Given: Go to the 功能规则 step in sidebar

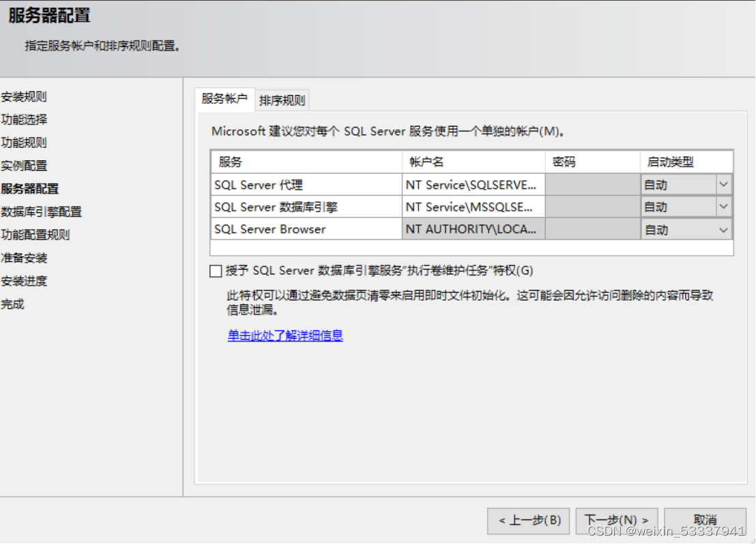Looking at the screenshot, I should [x=24, y=142].
